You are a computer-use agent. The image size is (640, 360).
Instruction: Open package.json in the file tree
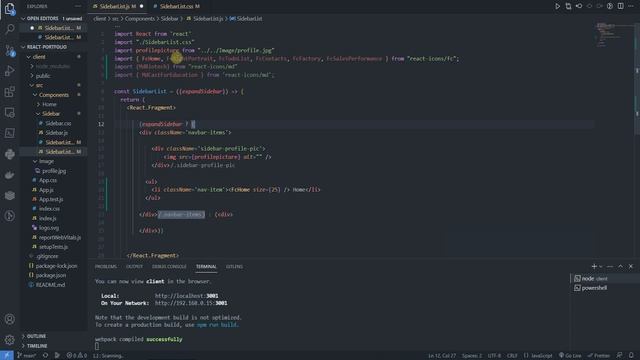tap(51, 275)
